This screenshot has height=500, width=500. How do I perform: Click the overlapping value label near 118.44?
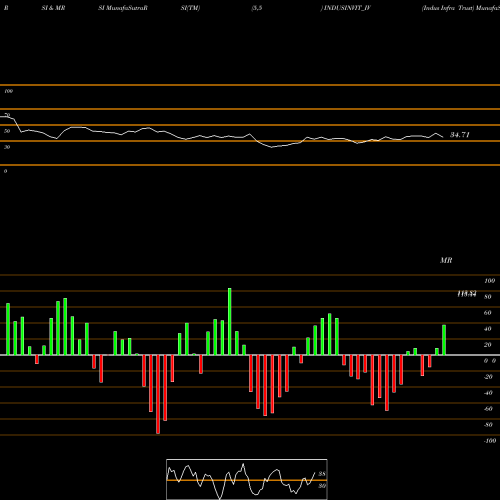click(x=467, y=294)
